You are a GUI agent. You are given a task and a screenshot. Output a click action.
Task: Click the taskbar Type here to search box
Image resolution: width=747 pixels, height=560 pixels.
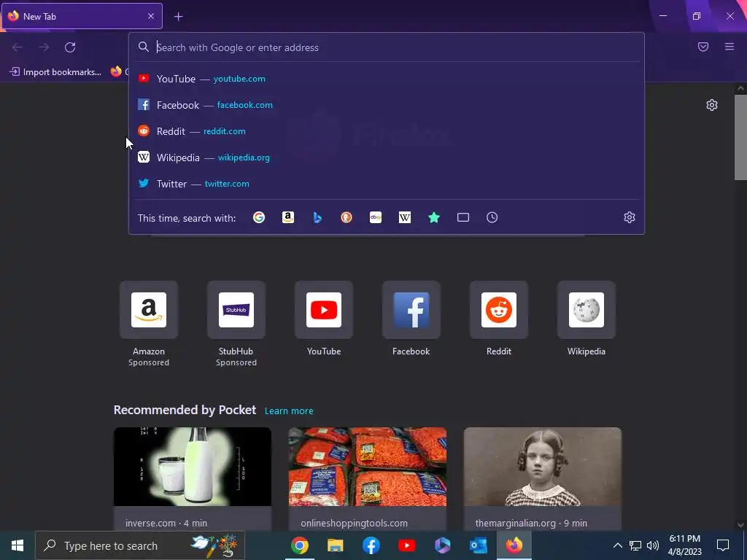point(140,545)
